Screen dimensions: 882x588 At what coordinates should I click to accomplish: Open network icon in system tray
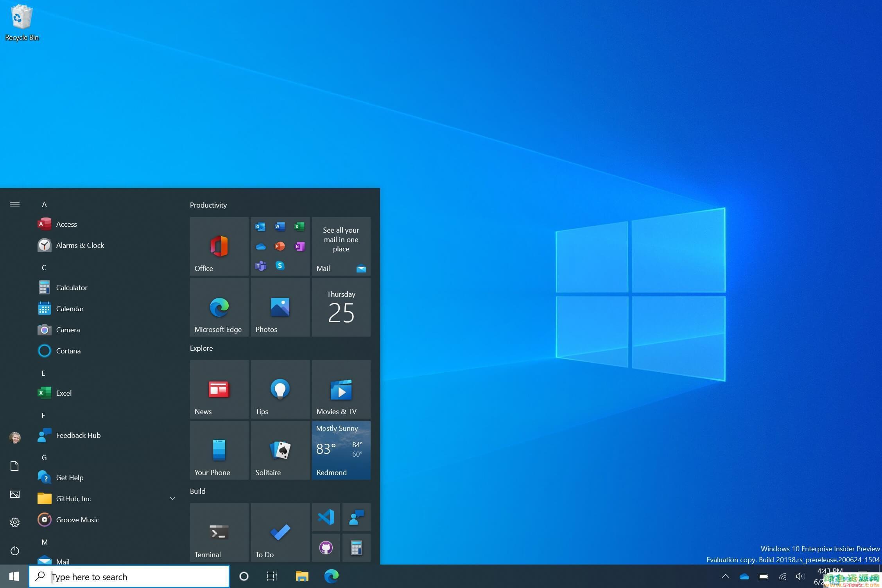[782, 576]
